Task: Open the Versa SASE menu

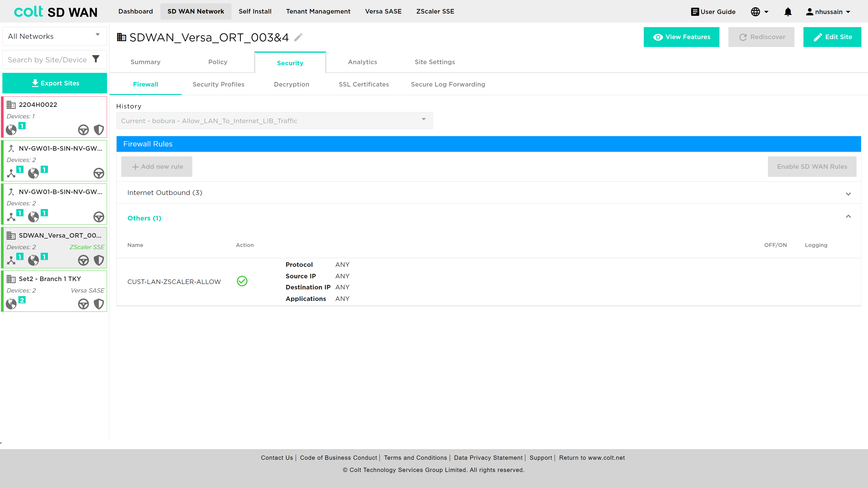Action: click(x=383, y=12)
